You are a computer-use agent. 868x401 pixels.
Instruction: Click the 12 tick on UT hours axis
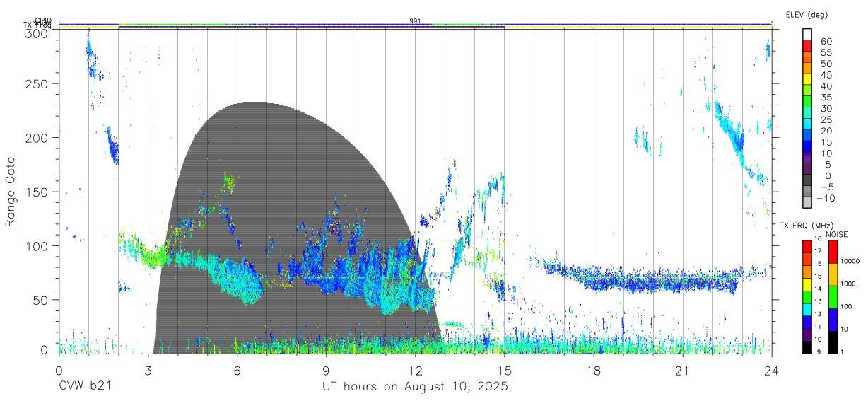pyautogui.click(x=416, y=370)
